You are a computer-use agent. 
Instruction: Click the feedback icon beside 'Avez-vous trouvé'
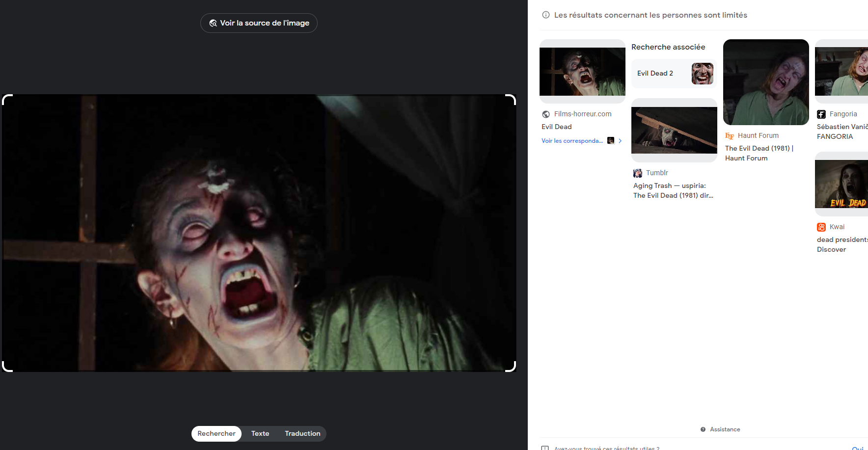pos(545,448)
